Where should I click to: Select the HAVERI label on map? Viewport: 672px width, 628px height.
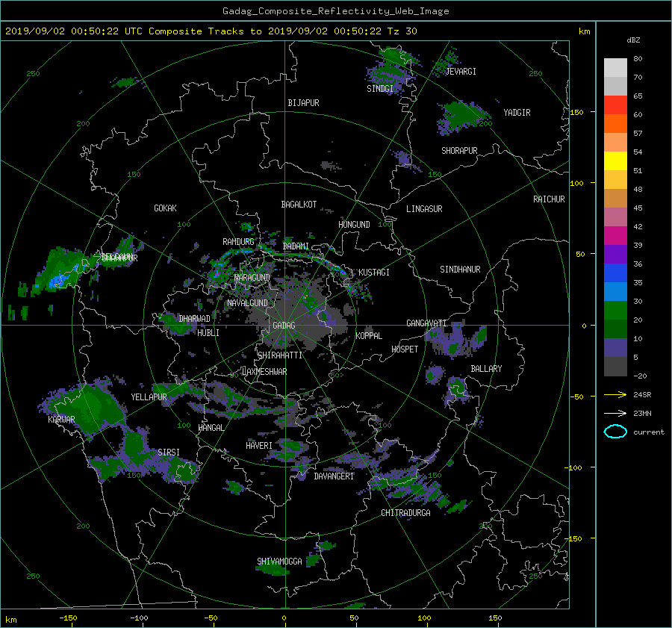tap(259, 446)
